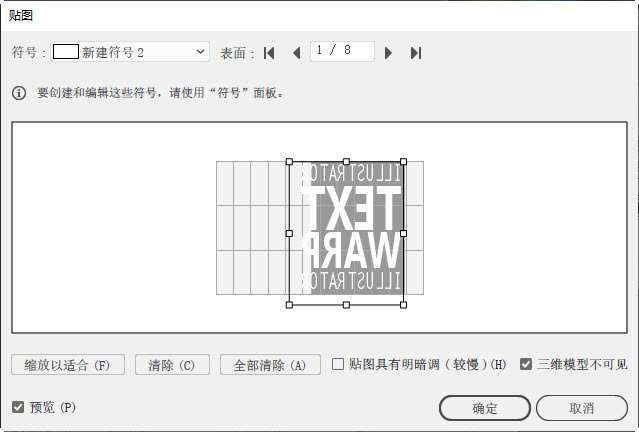Click the right-middle handle of the artwork bounding box
The height and width of the screenshot is (432, 639).
coord(403,234)
